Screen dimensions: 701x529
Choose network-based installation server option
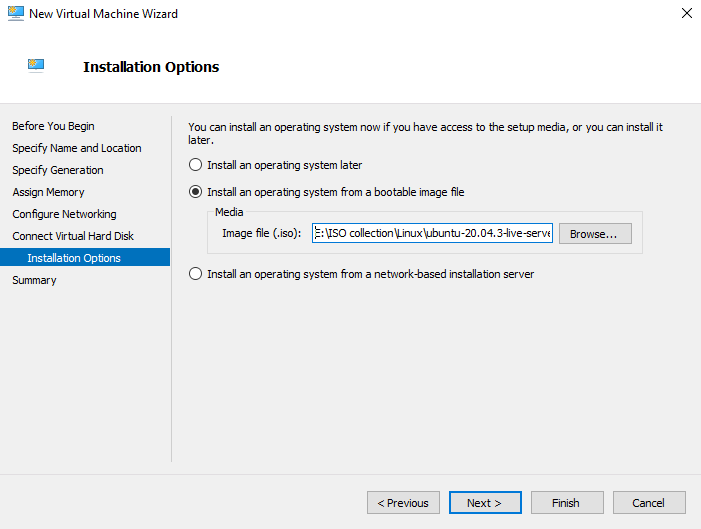(196, 274)
